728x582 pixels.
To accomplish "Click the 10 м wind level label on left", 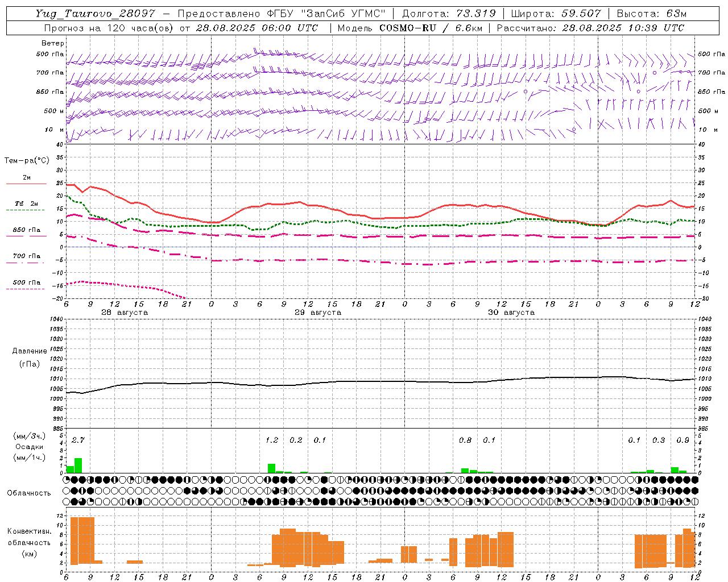I will 54,130.
